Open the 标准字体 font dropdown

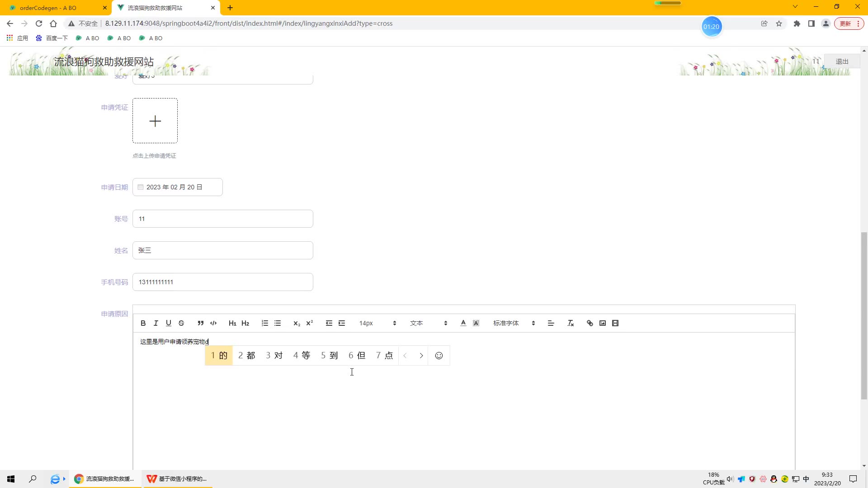pyautogui.click(x=514, y=323)
